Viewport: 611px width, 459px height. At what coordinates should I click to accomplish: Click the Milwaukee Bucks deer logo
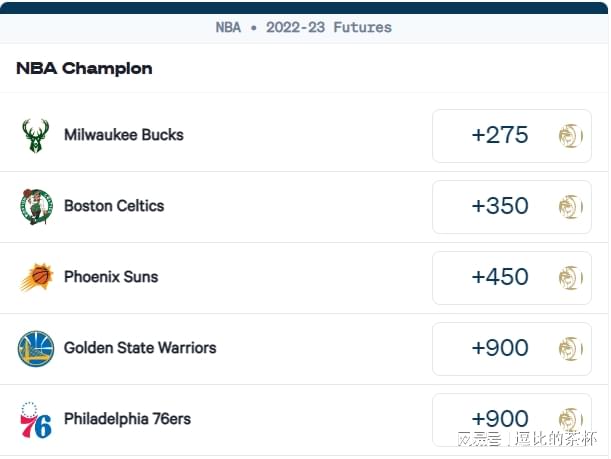[35, 136]
